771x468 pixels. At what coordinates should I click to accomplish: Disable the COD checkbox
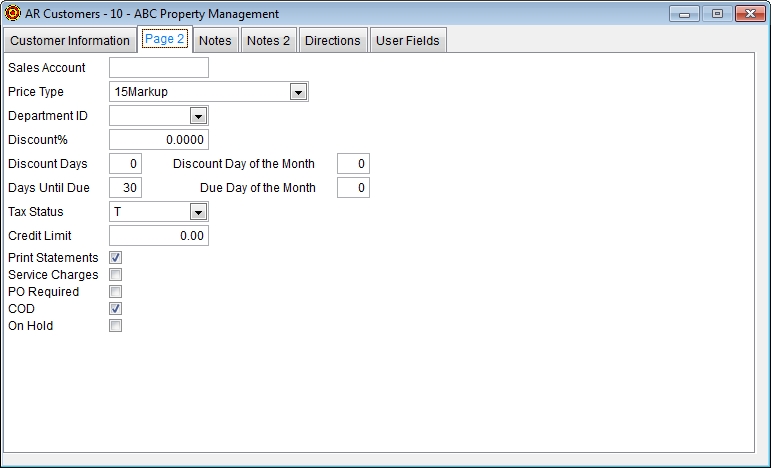(116, 309)
